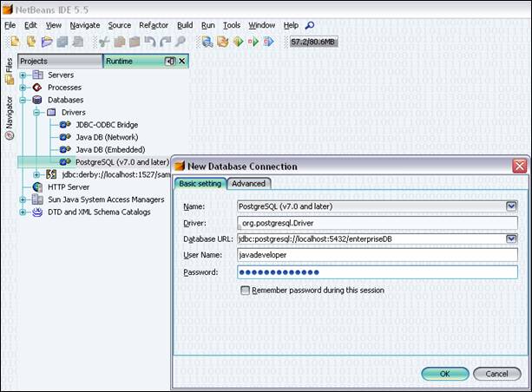Click the Undo arrow icon
The height and width of the screenshot is (392, 532).
click(x=150, y=42)
